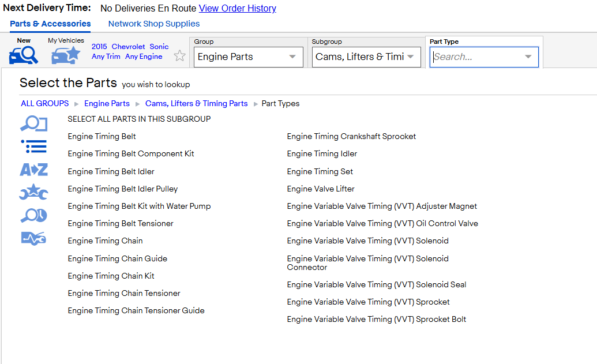The width and height of the screenshot is (597, 364).
Task: Select Engine Timing Belt Idler
Action: (x=111, y=172)
